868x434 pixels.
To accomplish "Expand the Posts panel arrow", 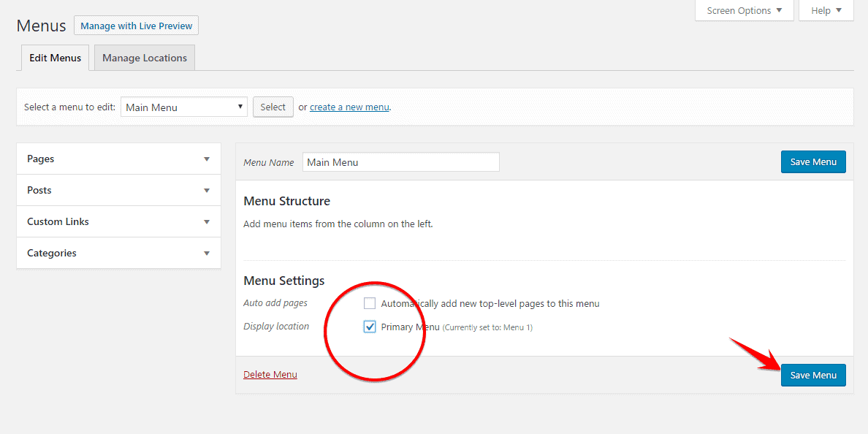I will pyautogui.click(x=207, y=191).
